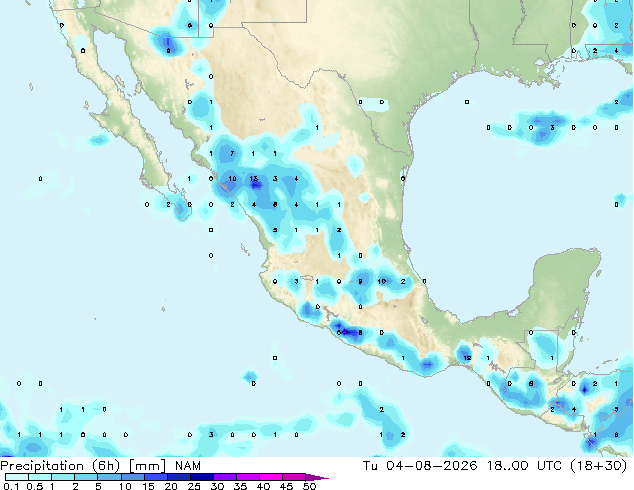Screen dimensions: 634x490
Task: Click the over-50 arrow tip of the legend
Action: (x=317, y=477)
